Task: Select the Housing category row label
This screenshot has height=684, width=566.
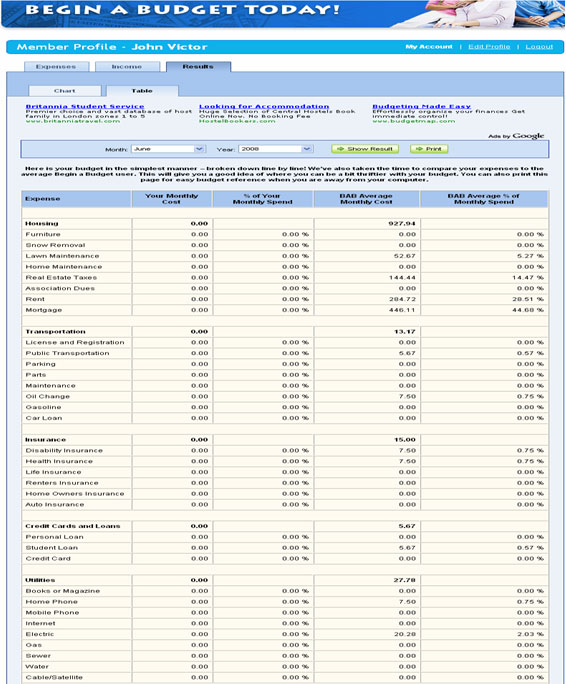Action: [x=41, y=223]
